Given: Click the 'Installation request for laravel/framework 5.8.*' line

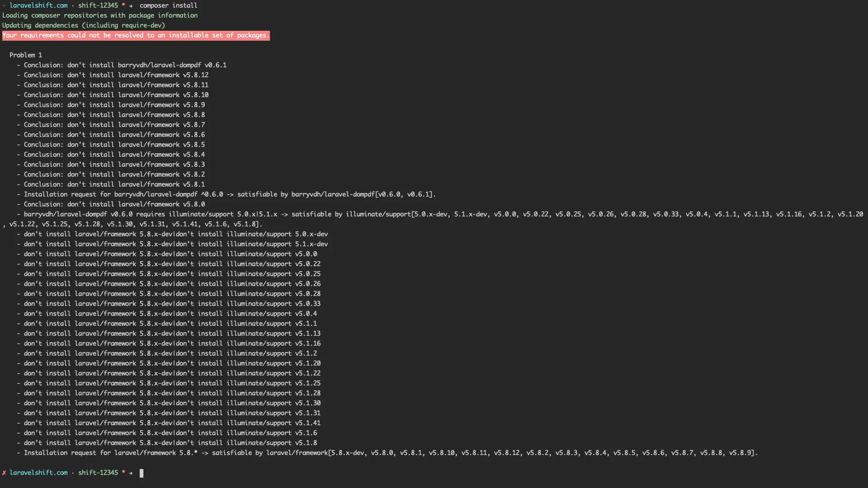Looking at the screenshot, I should click(x=391, y=453).
